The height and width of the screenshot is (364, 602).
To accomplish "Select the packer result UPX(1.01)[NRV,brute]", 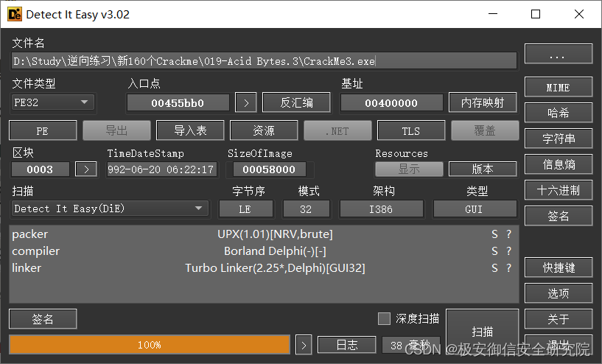I will point(275,234).
